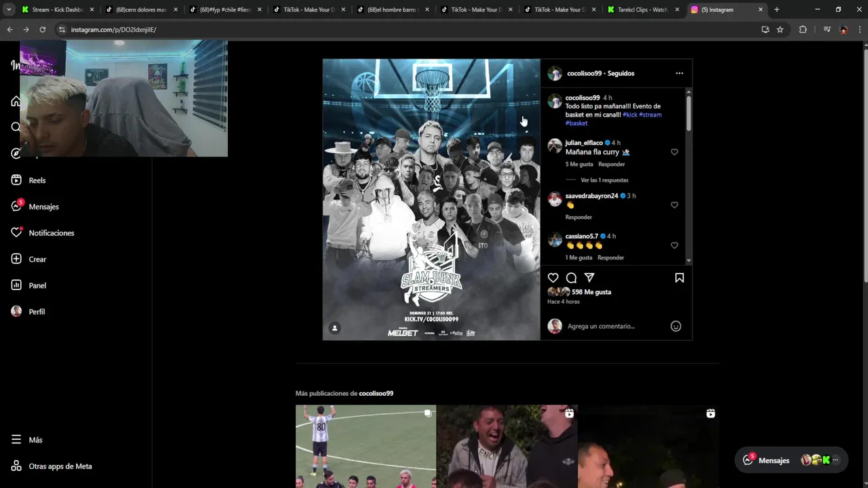This screenshot has height=488, width=868.
Task: Click the comment bubble icon on the post
Action: coord(571,278)
